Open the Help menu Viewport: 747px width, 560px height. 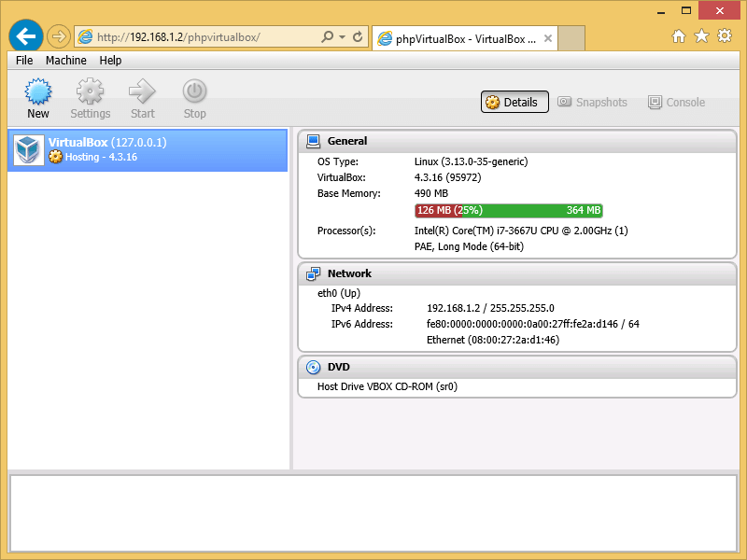tap(110, 61)
